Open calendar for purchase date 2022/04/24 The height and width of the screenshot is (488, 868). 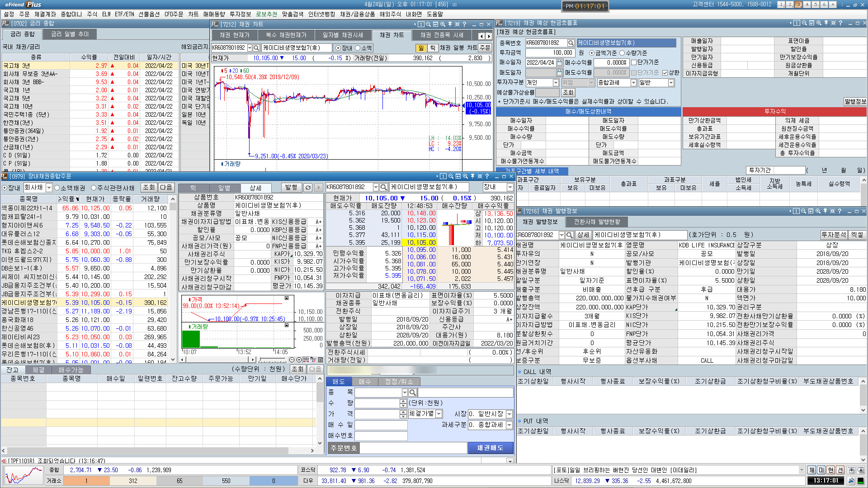pyautogui.click(x=559, y=62)
